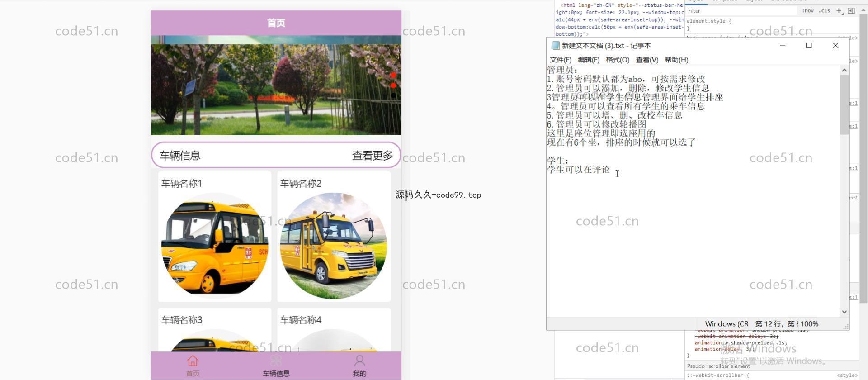868x380 pixels.
Task: Open the 车辆名称1 vehicle card image
Action: (215, 246)
